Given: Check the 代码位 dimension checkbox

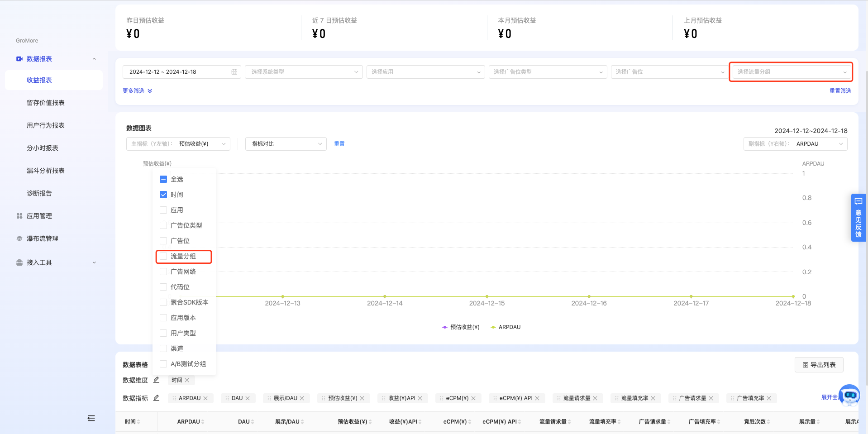Looking at the screenshot, I should click(x=163, y=287).
